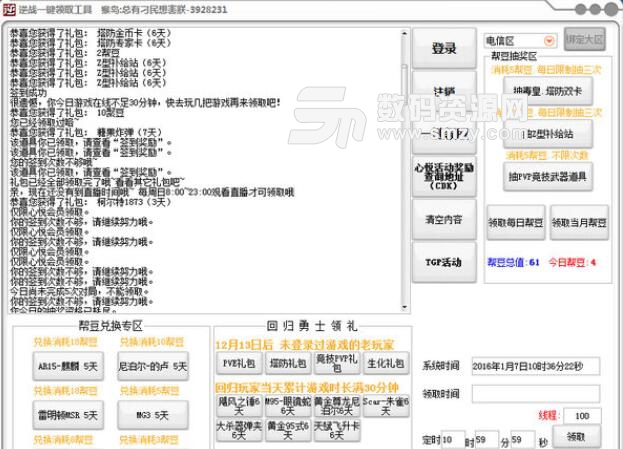Click log line 塔防金币卡 (6天)
Viewport: 623px width, 449px height.
(91, 33)
